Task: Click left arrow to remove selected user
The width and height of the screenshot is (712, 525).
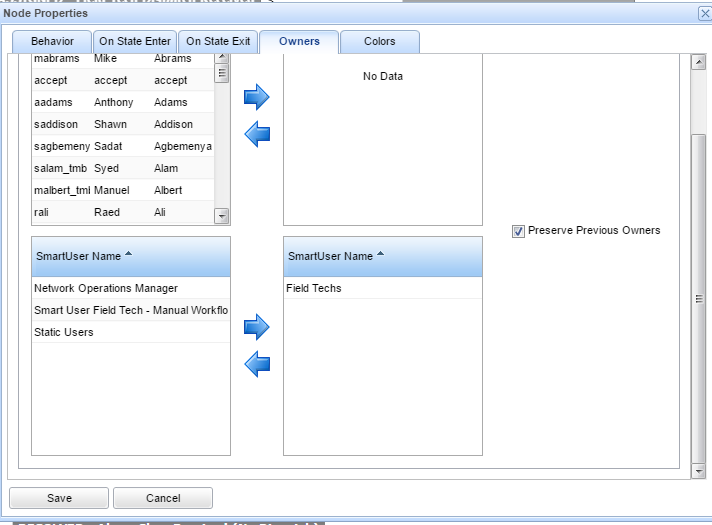Action: (257, 133)
